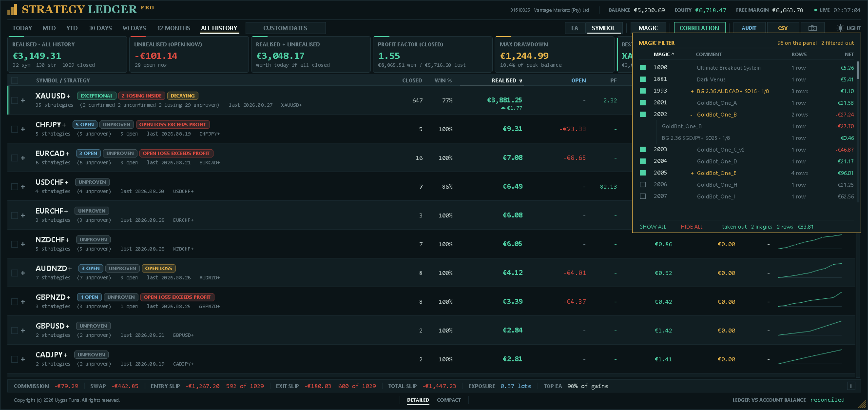Export data with CSV button
Image resolution: width=868 pixels, height=410 pixels.
pos(783,28)
